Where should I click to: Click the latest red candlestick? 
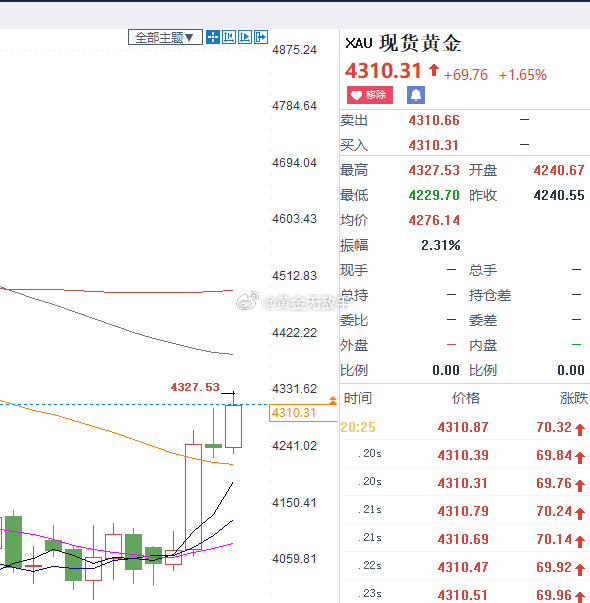pos(233,426)
